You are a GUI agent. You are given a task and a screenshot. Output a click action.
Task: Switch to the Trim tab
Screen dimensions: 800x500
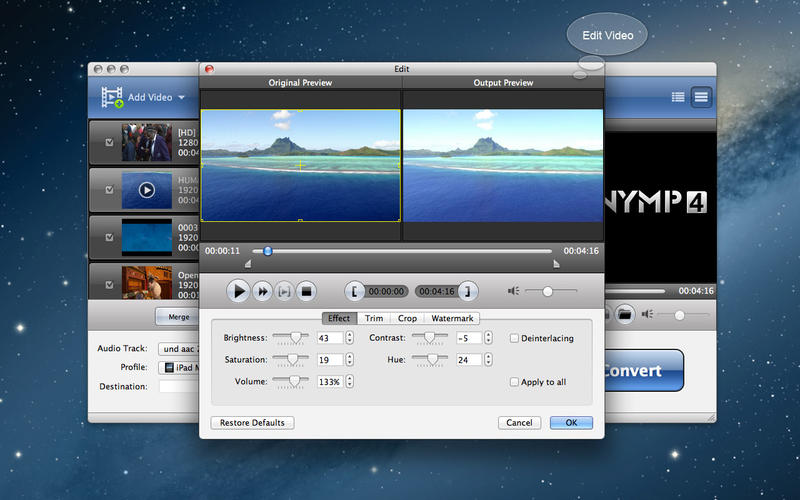(373, 318)
